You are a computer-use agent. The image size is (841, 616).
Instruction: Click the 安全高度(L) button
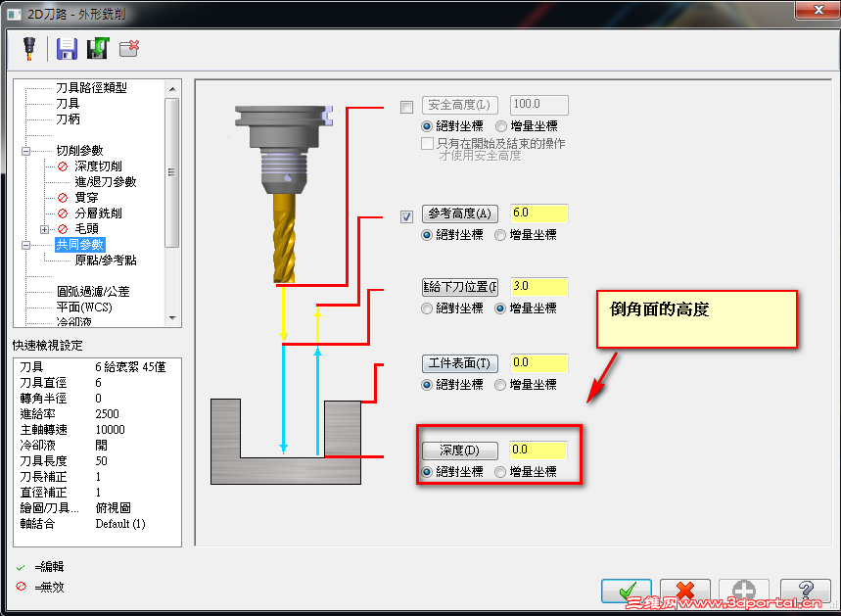click(459, 105)
